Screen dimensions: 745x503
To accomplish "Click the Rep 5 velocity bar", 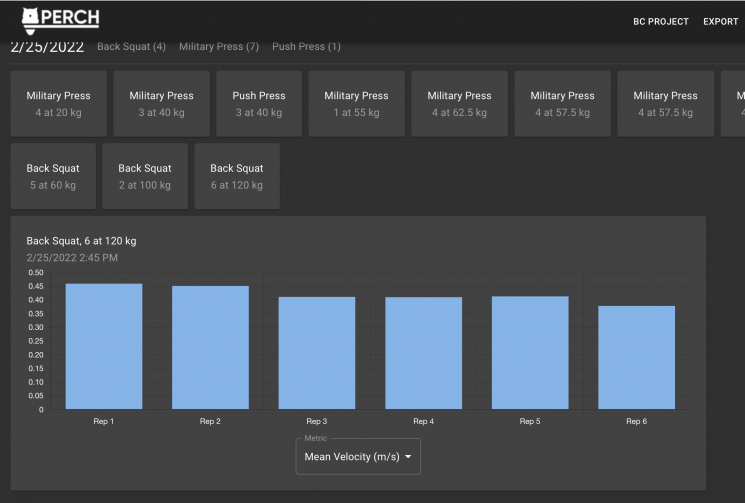I will [530, 352].
